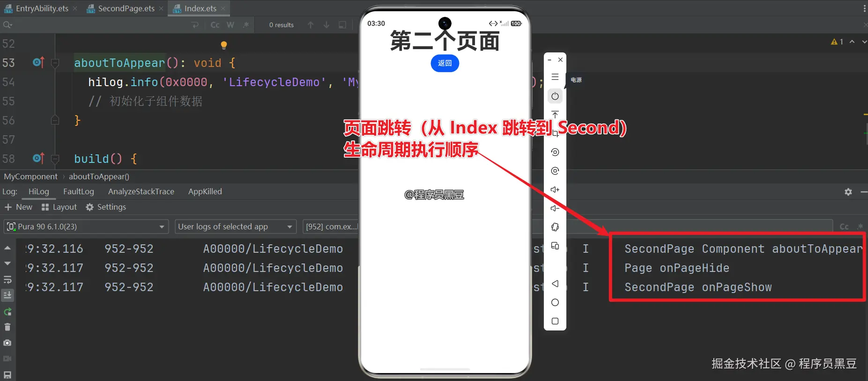Click the override gutter icon on line 53
Screen dimensions: 868x381
38,62
